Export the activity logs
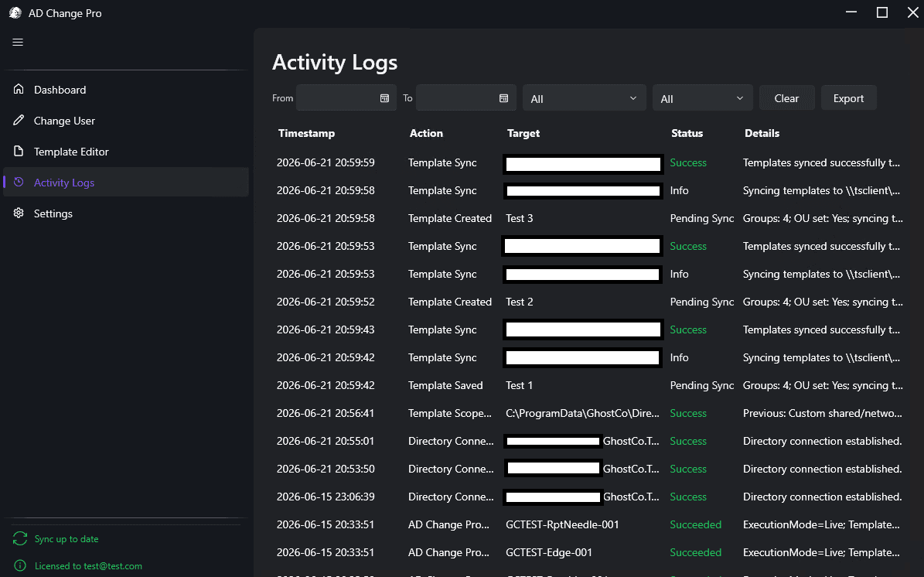Screen dimensions: 924x577 [848, 98]
